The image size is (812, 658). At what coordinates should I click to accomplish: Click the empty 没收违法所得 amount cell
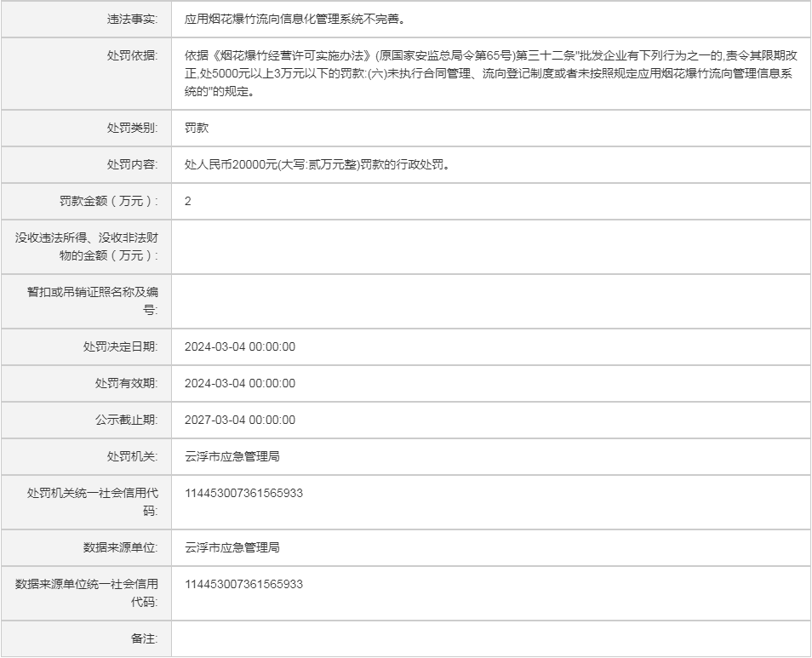[490, 247]
